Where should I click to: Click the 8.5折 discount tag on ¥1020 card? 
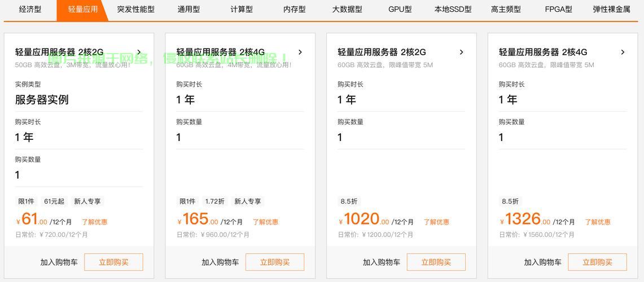pos(349,201)
